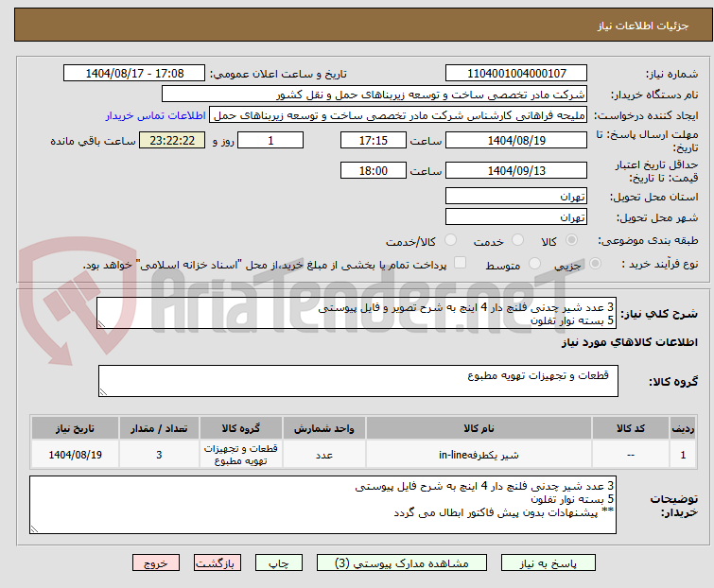Select the متوسط purchase type radio

534,264
